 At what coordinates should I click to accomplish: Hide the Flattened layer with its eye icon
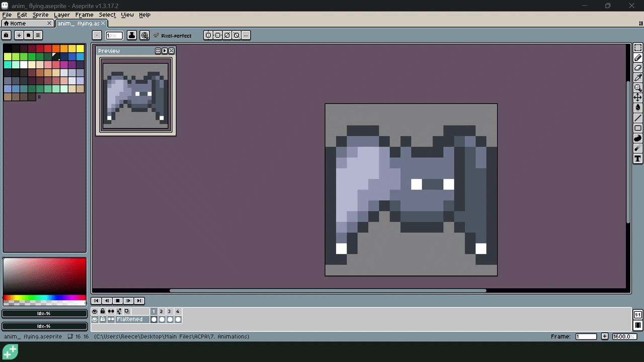coord(95,320)
